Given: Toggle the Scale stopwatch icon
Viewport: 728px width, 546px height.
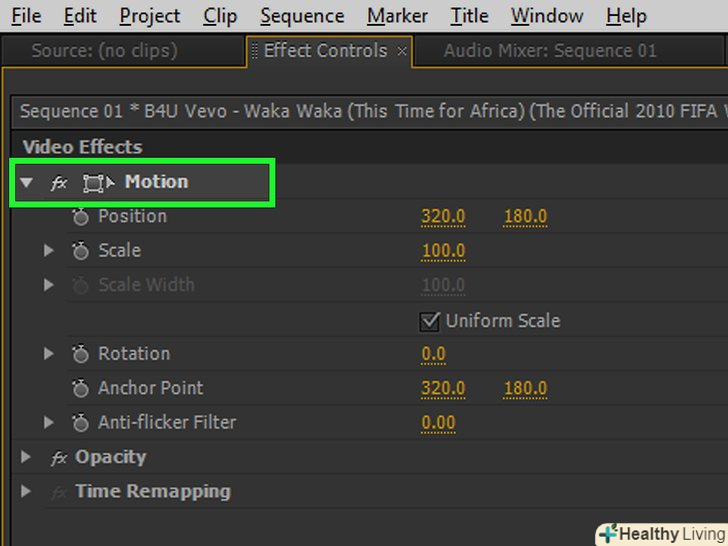Looking at the screenshot, I should pyautogui.click(x=81, y=251).
